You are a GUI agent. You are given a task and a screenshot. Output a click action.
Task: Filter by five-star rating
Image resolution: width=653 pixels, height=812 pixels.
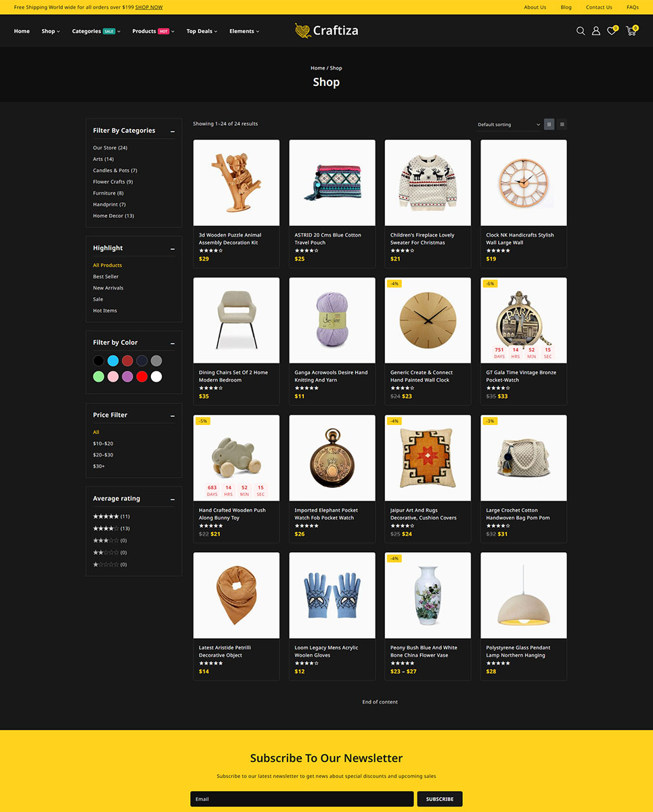point(111,516)
